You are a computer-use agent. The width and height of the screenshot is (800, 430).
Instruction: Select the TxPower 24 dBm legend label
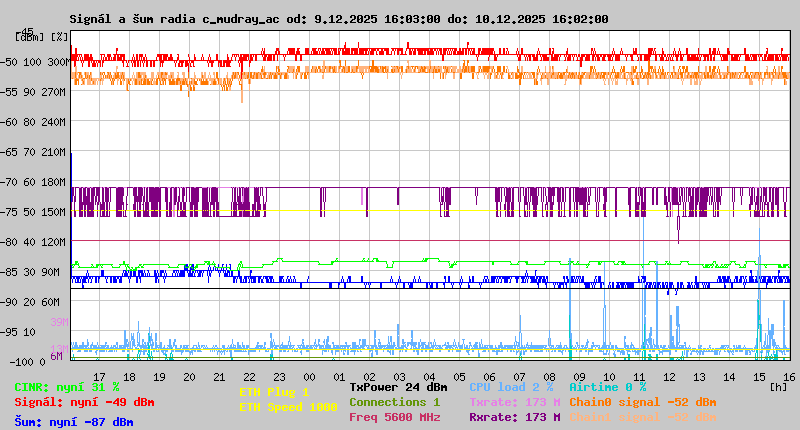tap(398, 387)
